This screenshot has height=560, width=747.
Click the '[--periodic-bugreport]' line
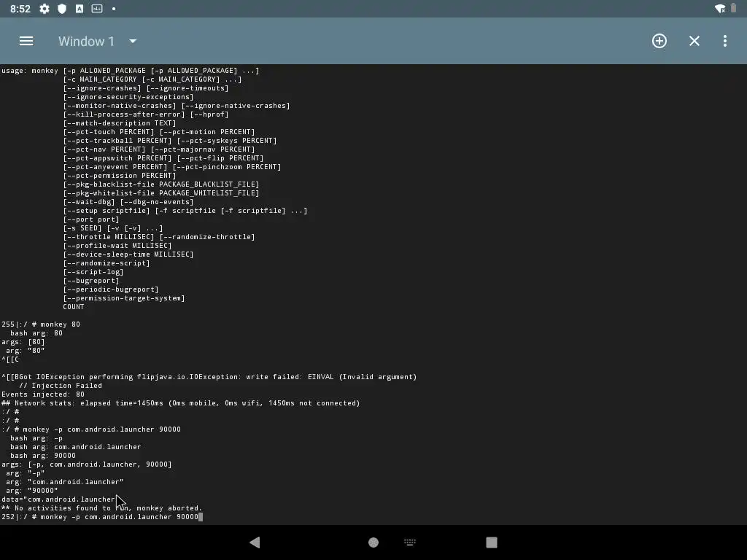click(111, 289)
